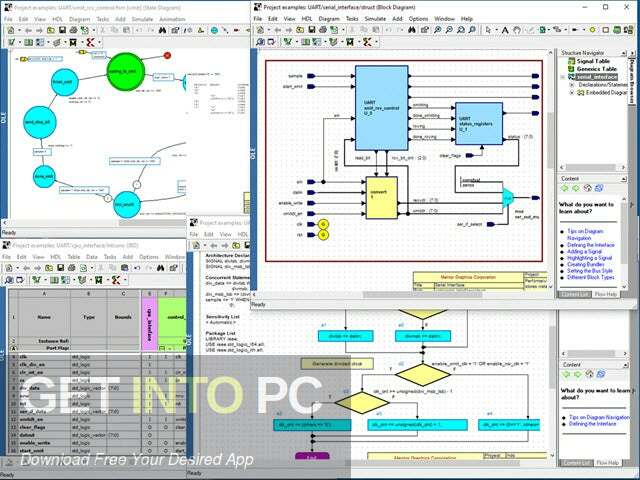
Task: Open Simulate menu in Block Diagram window
Action: (x=375, y=19)
